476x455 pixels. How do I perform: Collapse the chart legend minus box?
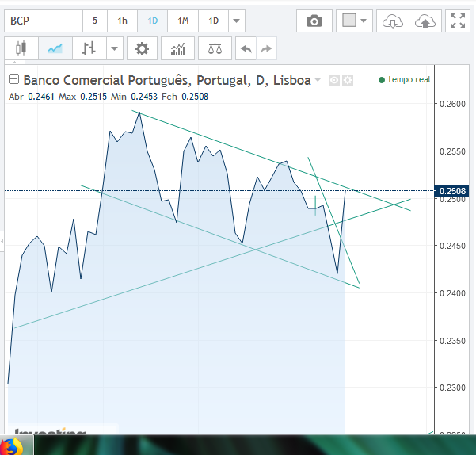tap(13, 79)
